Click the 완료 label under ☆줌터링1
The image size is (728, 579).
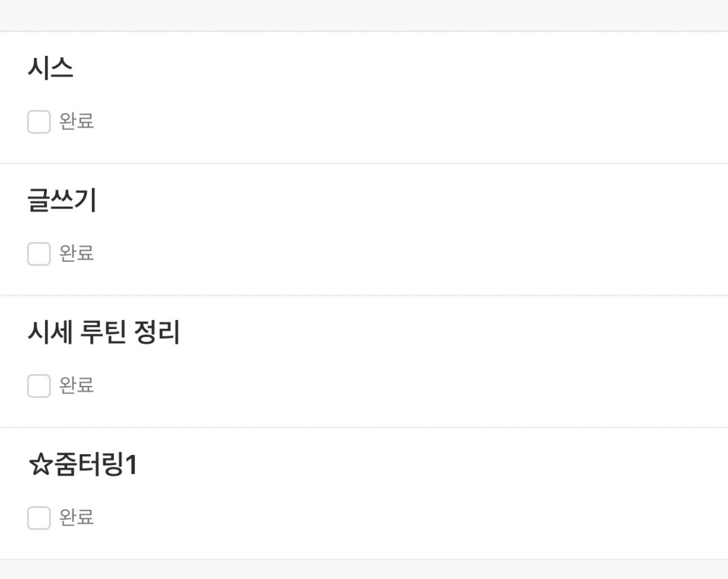[x=77, y=518]
